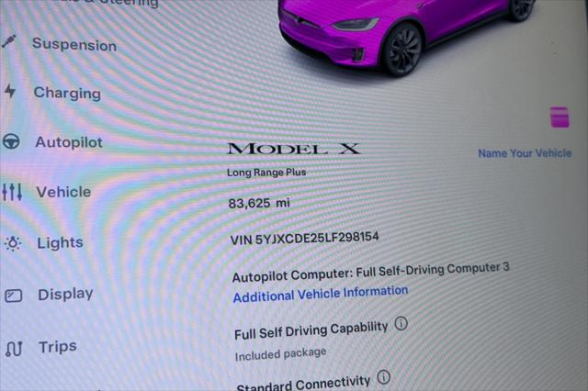Open the Charging settings menu

[67, 93]
